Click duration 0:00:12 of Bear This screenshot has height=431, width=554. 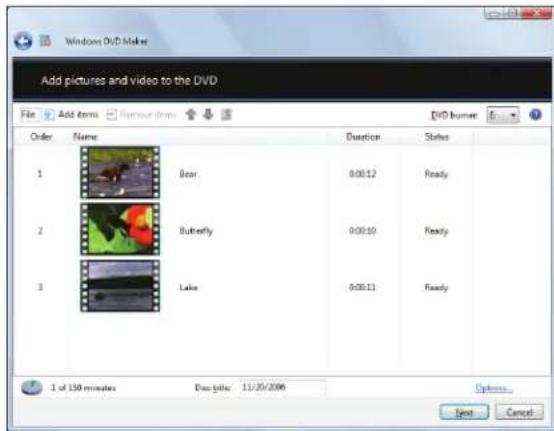[363, 174]
